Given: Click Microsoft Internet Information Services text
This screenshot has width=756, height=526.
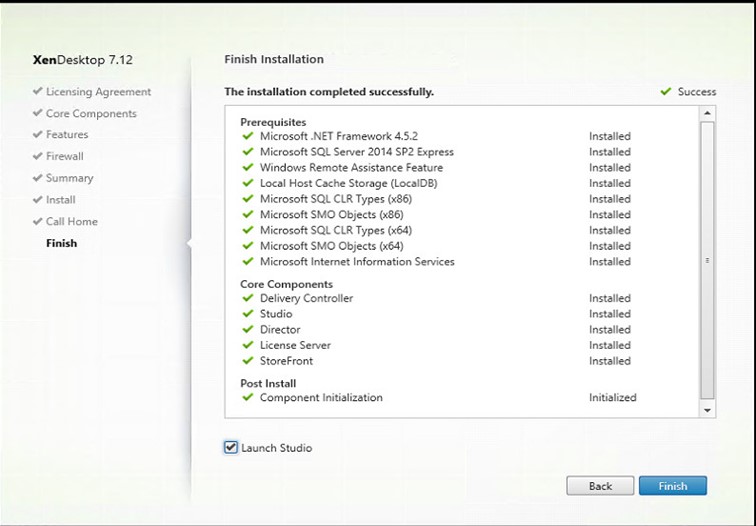Looking at the screenshot, I should [x=357, y=261].
